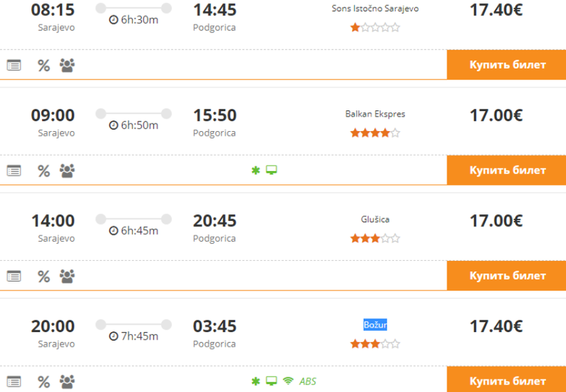Click the discount percent icon for 09:00 bus
The image size is (566, 392).
[x=43, y=170]
